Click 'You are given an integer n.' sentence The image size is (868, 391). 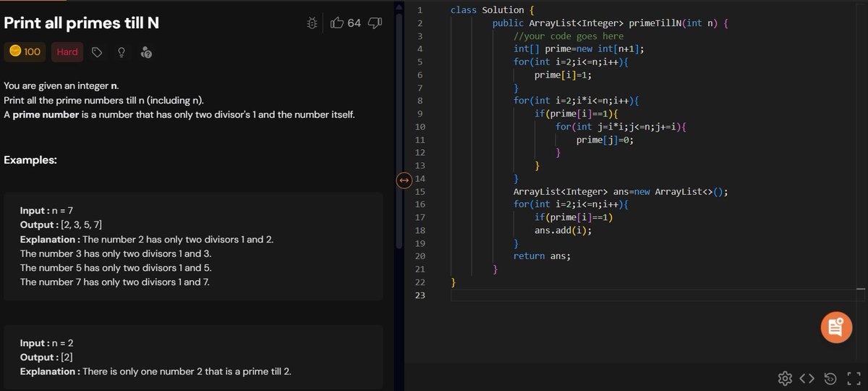(x=61, y=86)
